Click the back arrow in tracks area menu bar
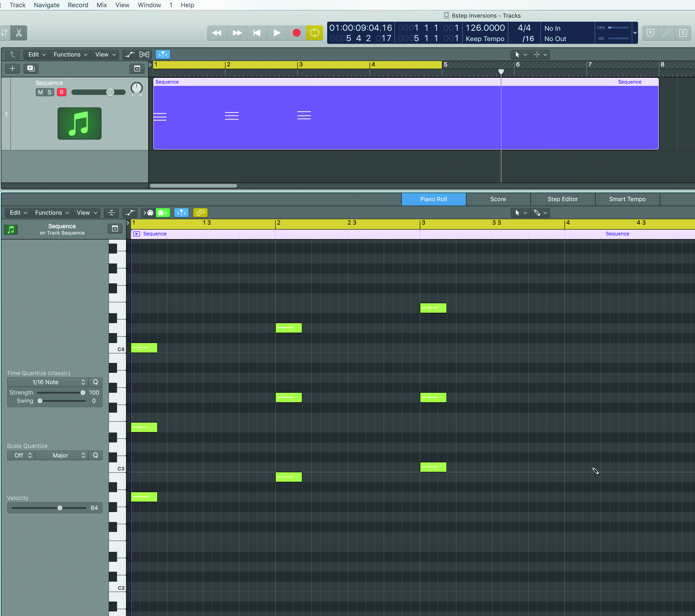Screen dimensions: 695x616 pyautogui.click(x=12, y=54)
